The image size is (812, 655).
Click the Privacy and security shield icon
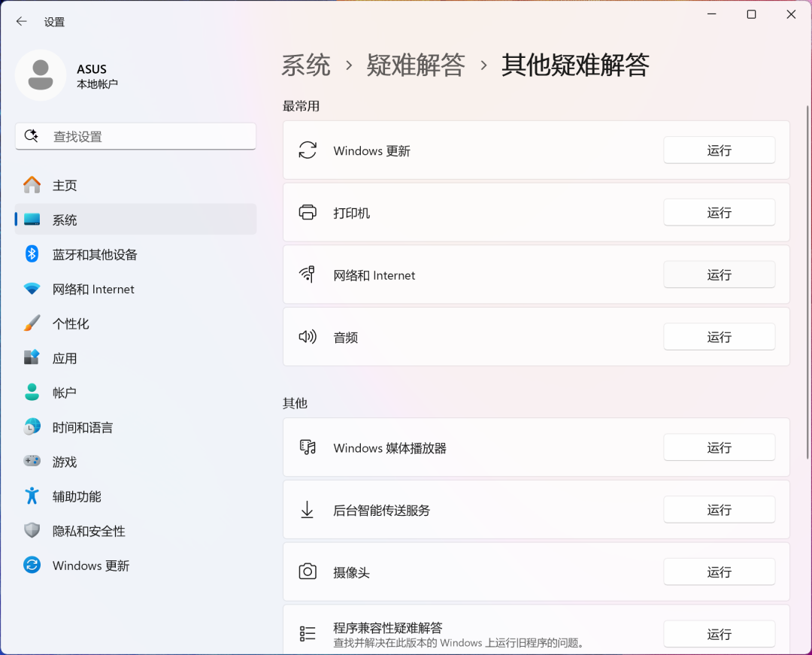[32, 531]
